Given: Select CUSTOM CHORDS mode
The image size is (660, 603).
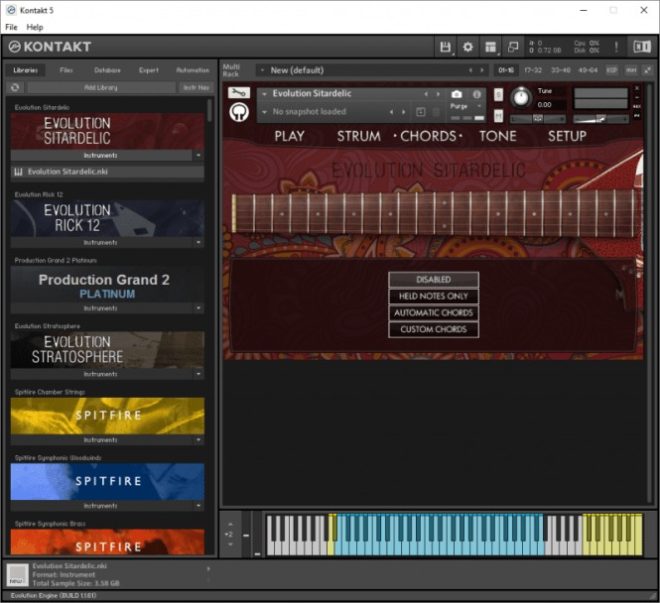Looking at the screenshot, I should tap(434, 329).
